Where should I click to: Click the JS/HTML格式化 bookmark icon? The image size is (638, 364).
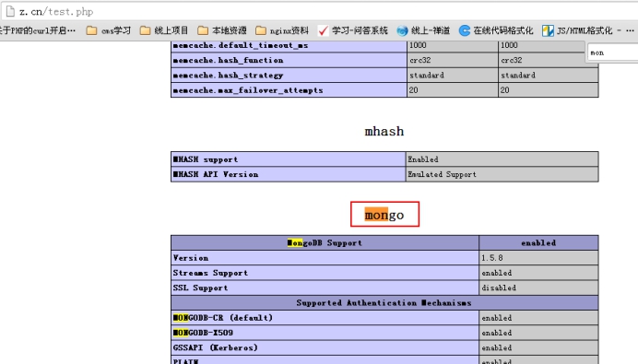[x=548, y=30]
